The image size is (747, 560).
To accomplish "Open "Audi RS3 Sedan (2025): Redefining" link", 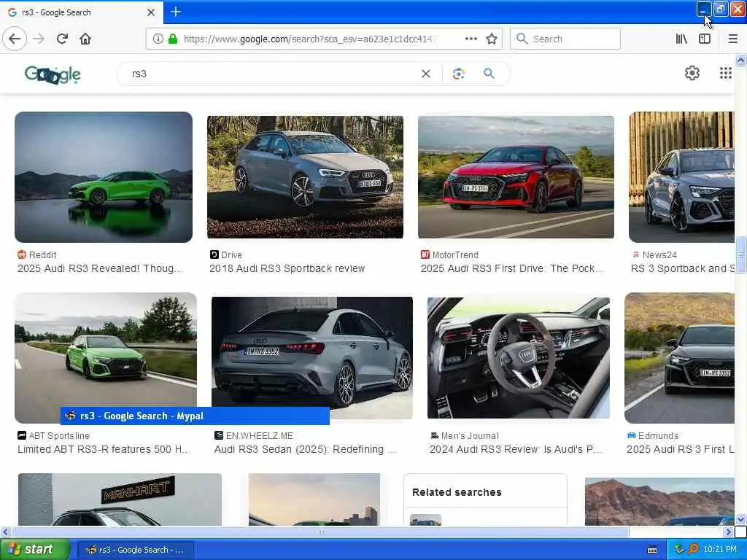I will pos(305,449).
